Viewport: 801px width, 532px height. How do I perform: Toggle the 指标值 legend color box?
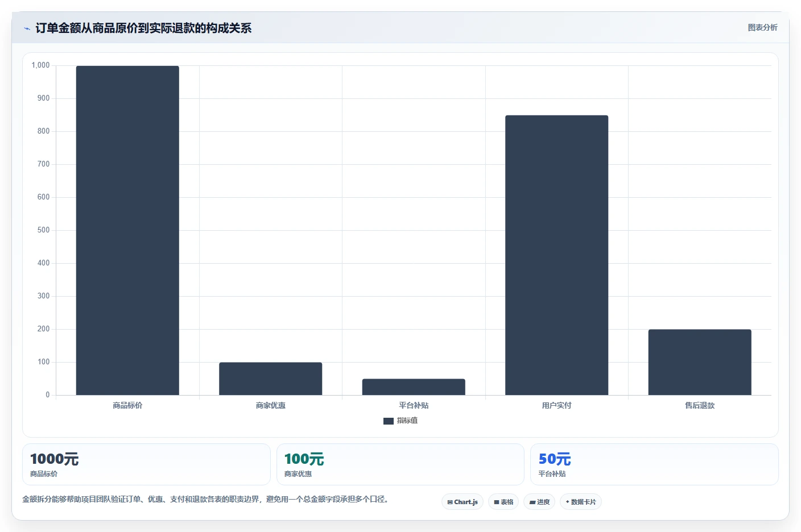pos(389,421)
